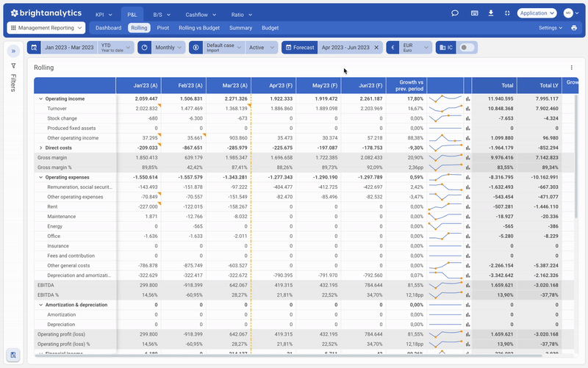The width and height of the screenshot is (588, 368).
Task: Open Management Reporting module dropdown
Action: tap(46, 28)
